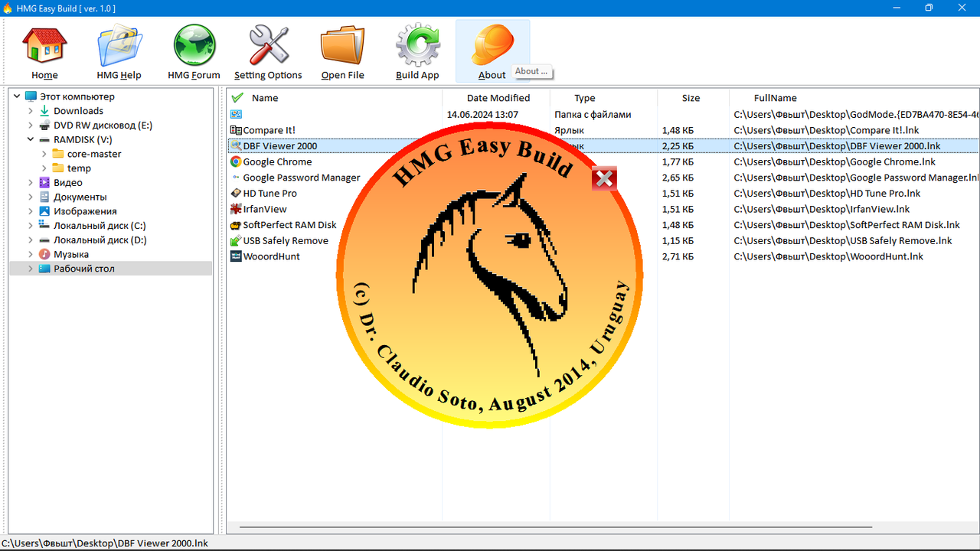Click the IrfanView red icon
This screenshot has width=980, height=551.
(x=236, y=209)
